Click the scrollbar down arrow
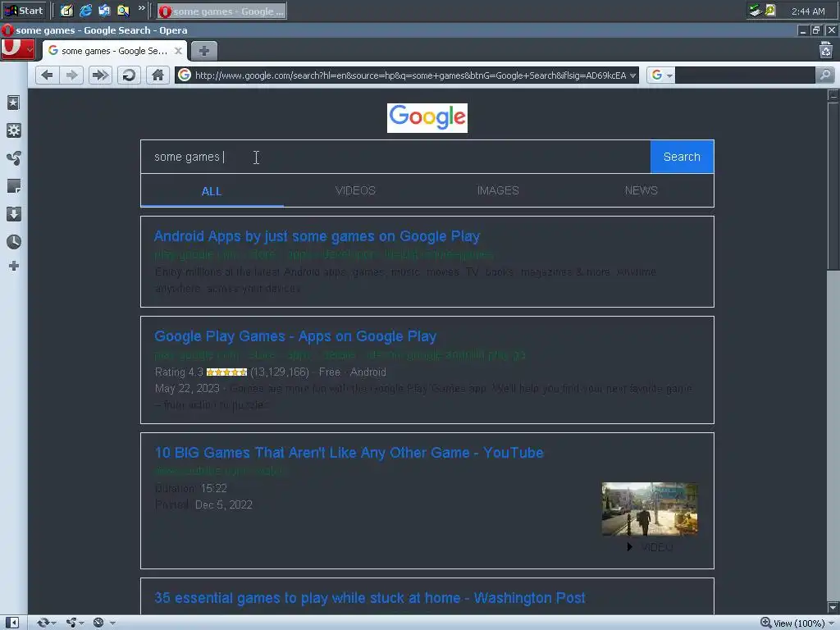The height and width of the screenshot is (630, 840). coord(833,608)
